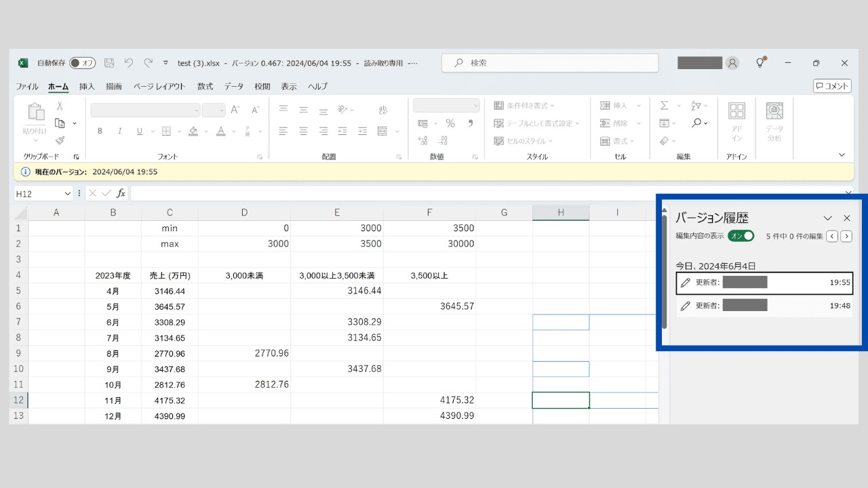Click the AutoSum sigma icon

pos(664,106)
